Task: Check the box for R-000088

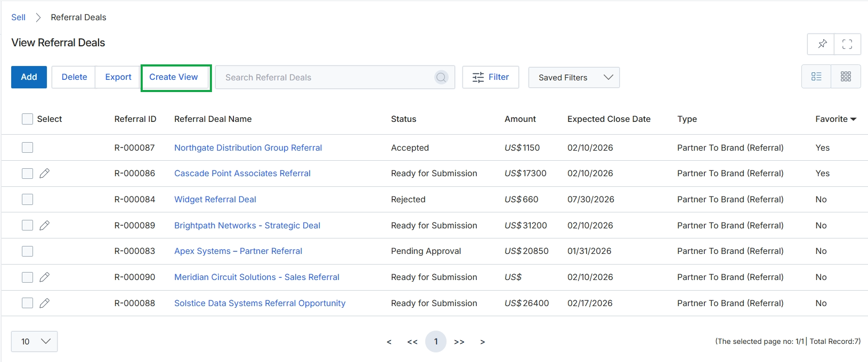Action: (x=27, y=303)
